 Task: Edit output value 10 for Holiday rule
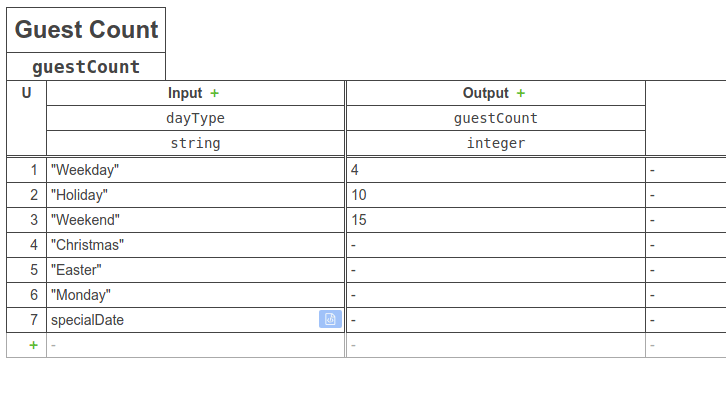(x=496, y=195)
